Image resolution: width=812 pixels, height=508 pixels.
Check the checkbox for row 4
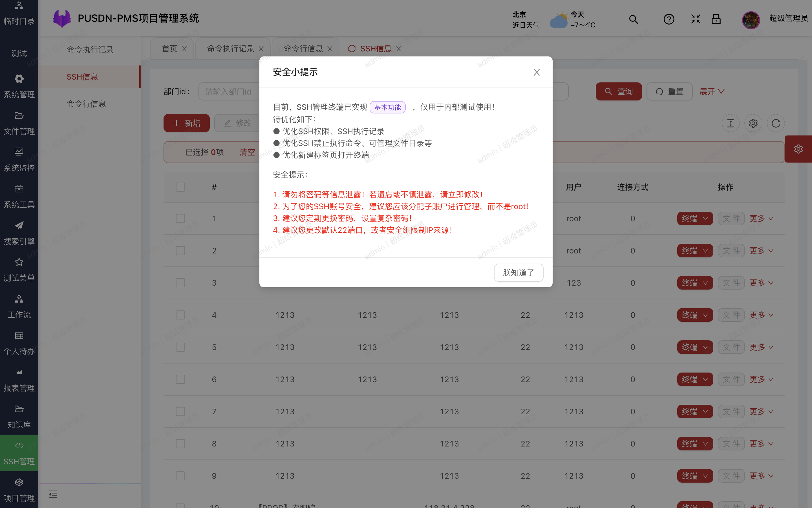pyautogui.click(x=180, y=315)
